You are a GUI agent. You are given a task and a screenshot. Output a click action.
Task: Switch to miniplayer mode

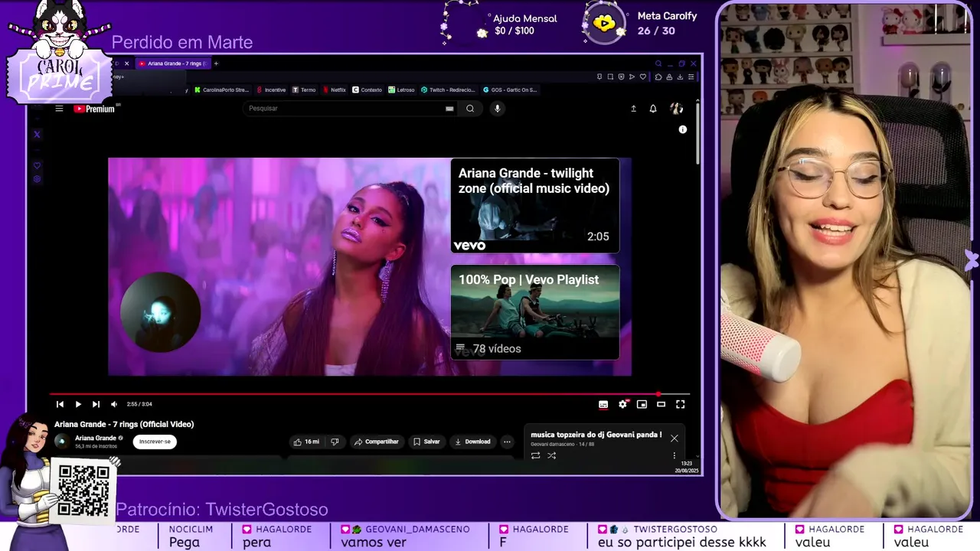[x=642, y=404]
